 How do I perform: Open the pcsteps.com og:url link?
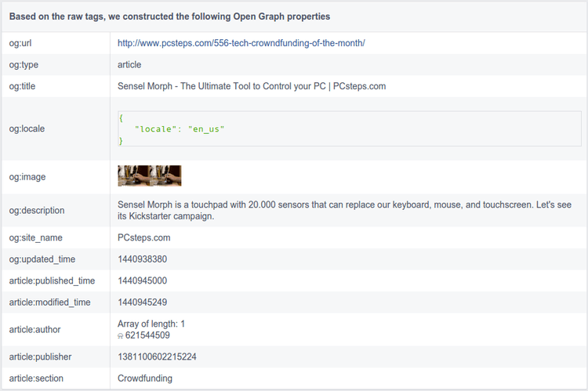[x=241, y=43]
